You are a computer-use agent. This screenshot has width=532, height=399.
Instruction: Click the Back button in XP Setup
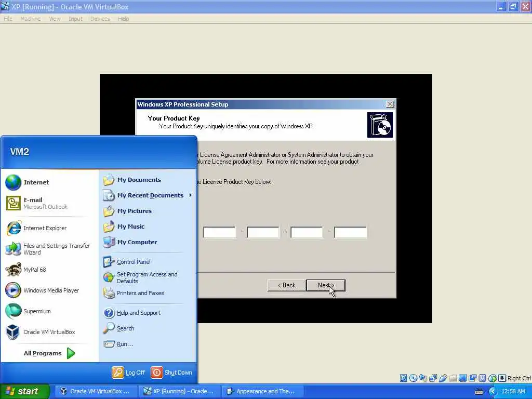287,285
